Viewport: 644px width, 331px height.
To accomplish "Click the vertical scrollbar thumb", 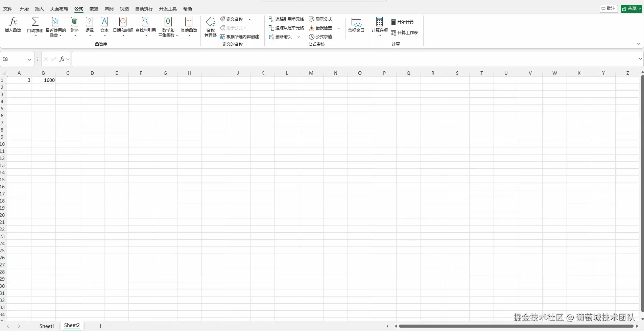I will tap(642, 193).
